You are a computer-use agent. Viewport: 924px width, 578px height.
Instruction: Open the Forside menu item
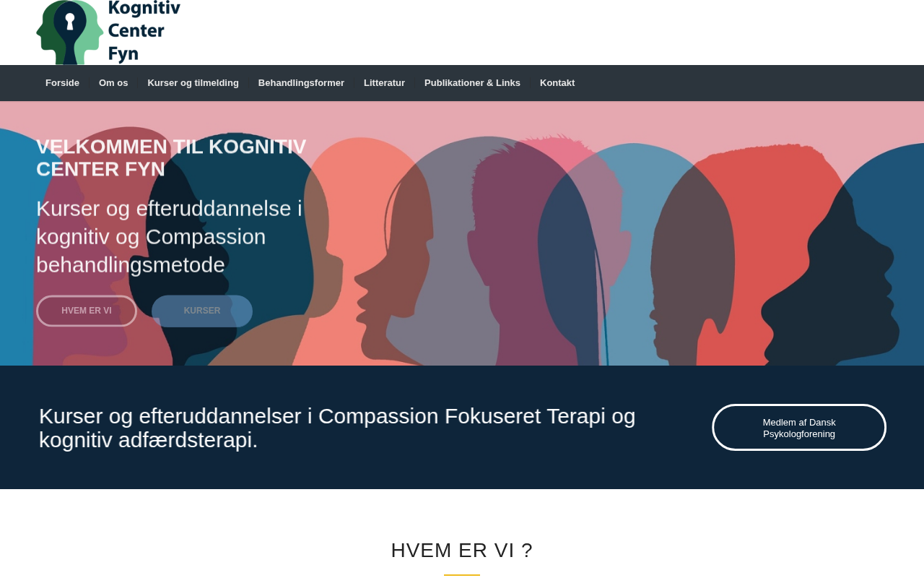tap(62, 83)
